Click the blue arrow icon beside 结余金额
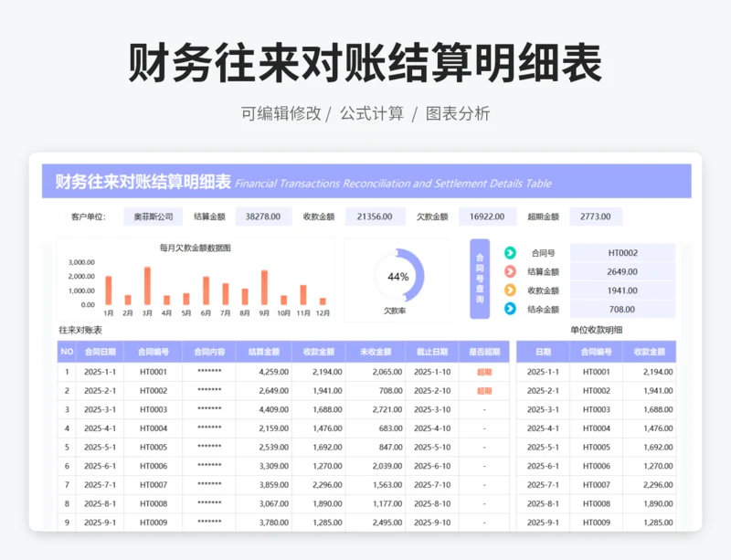 click(x=510, y=309)
